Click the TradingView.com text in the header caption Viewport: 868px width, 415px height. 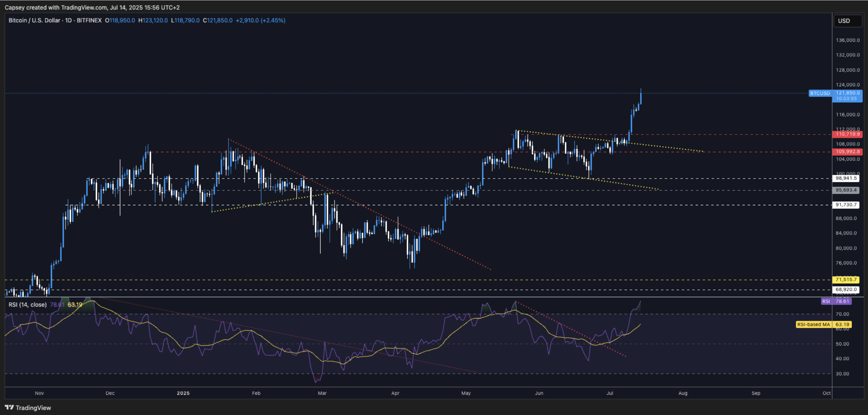(x=84, y=7)
